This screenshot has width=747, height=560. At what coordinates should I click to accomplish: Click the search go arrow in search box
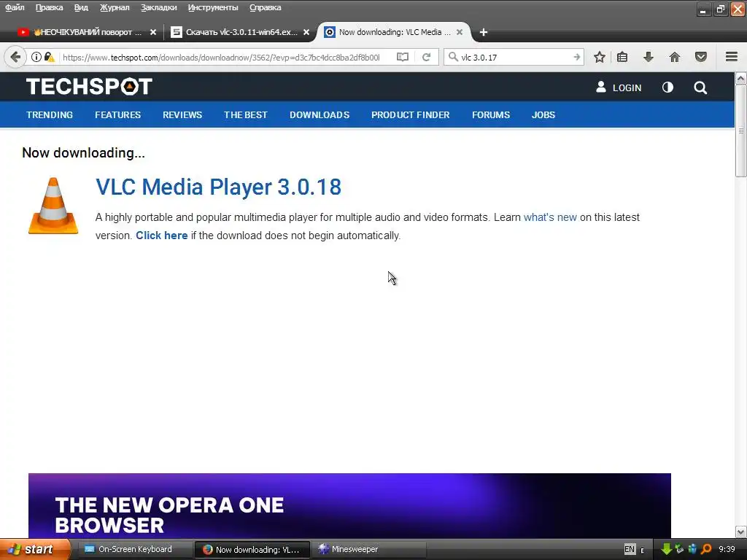(x=576, y=57)
